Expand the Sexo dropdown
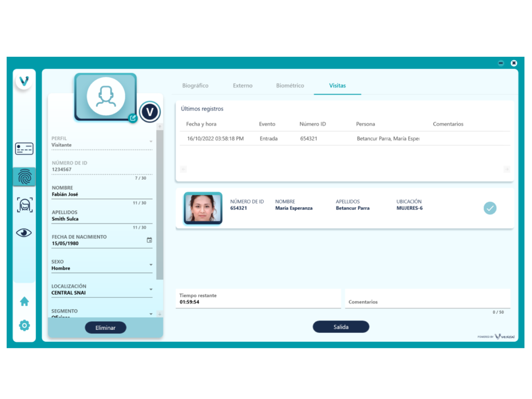532x399 pixels. [151, 265]
